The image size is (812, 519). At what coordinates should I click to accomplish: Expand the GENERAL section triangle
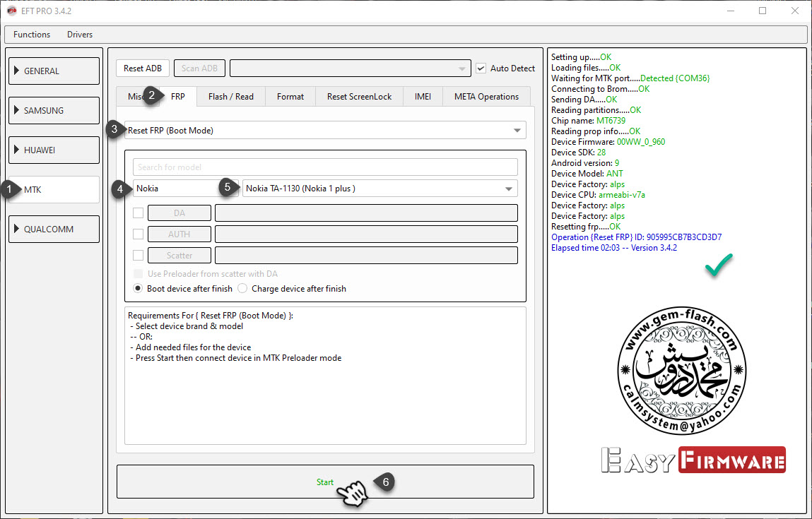point(16,71)
